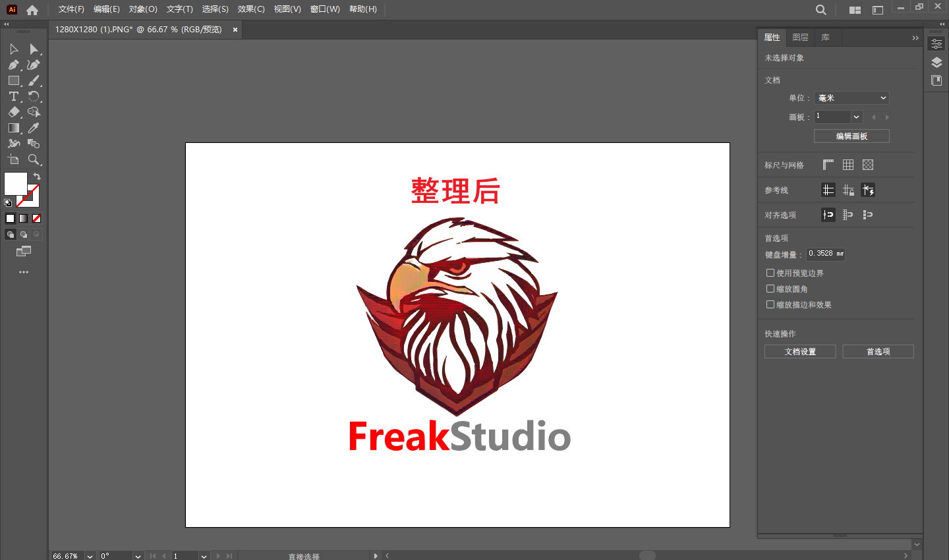Click the Illustrator home icon
The width and height of the screenshot is (949, 560).
(32, 10)
